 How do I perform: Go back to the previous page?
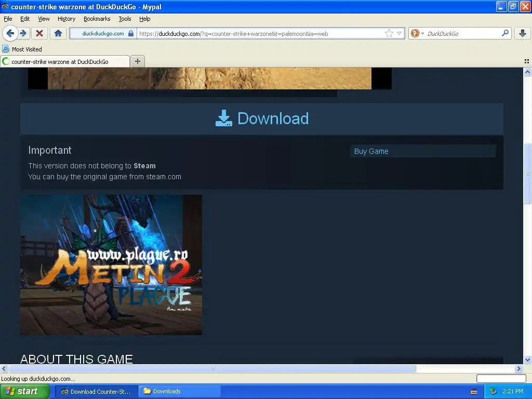coord(10,33)
